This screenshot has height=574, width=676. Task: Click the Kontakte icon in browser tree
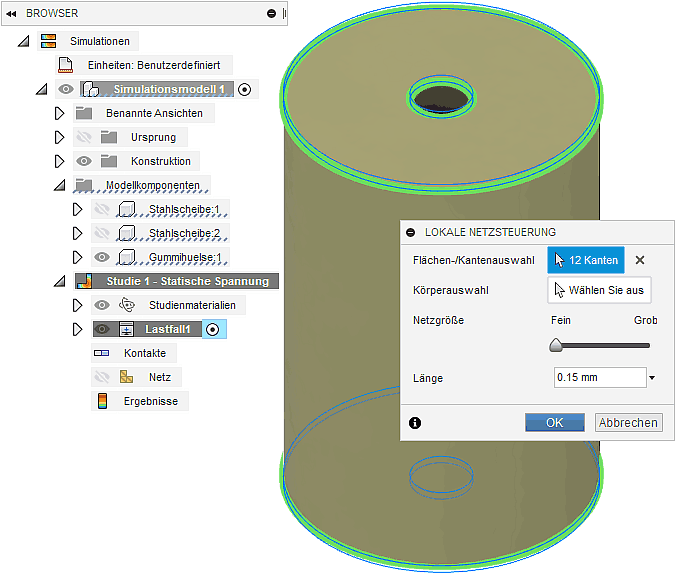[101, 353]
